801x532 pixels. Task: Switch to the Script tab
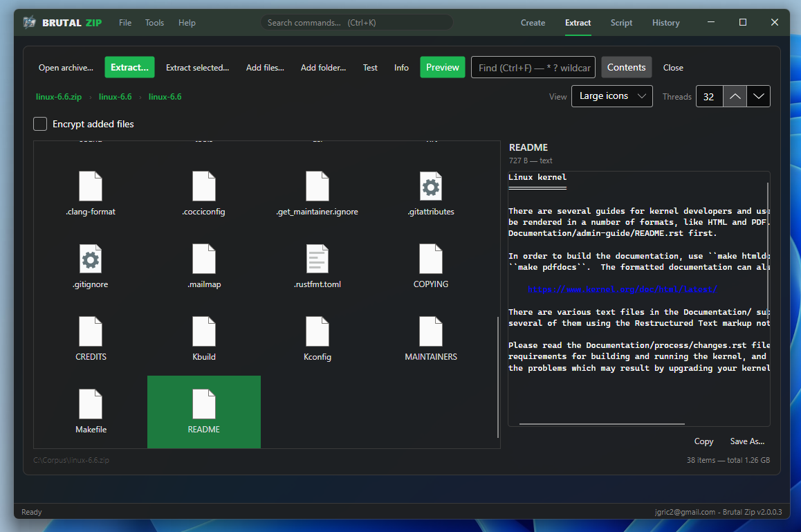pyautogui.click(x=621, y=23)
